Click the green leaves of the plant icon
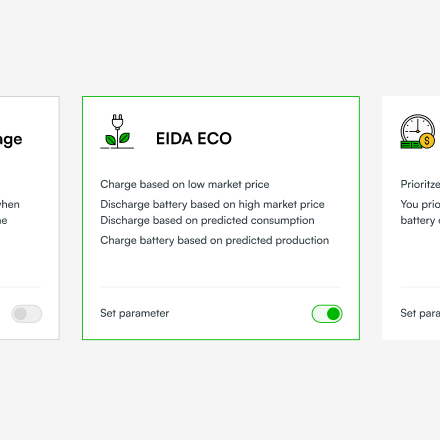Viewport: 440px width, 440px height. [117, 139]
